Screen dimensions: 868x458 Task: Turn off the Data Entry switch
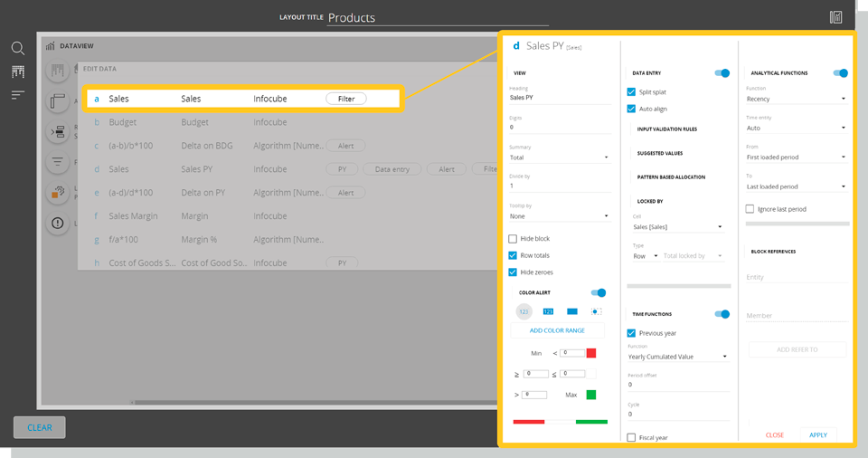pos(722,73)
